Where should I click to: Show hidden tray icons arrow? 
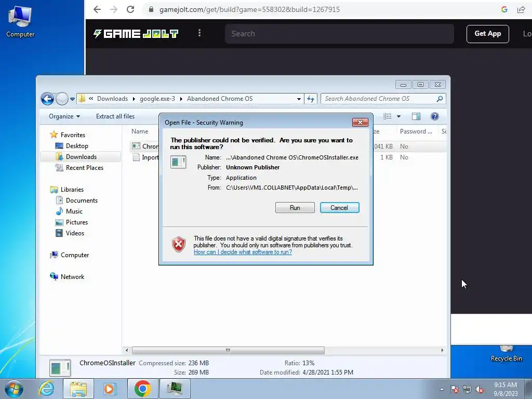pos(442,389)
